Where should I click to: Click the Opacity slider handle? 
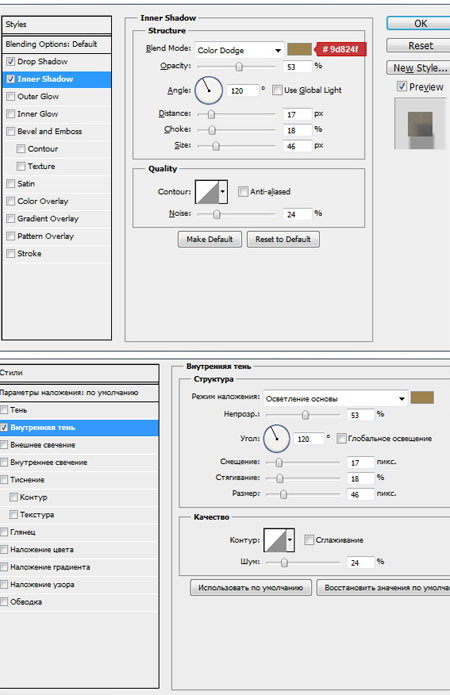tap(239, 67)
